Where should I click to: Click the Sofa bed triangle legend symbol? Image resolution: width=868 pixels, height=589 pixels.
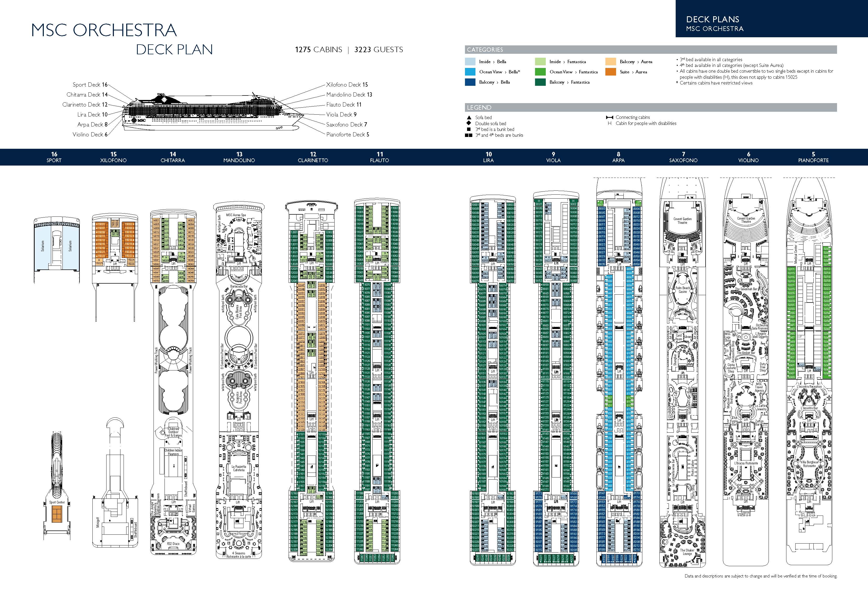tap(469, 117)
